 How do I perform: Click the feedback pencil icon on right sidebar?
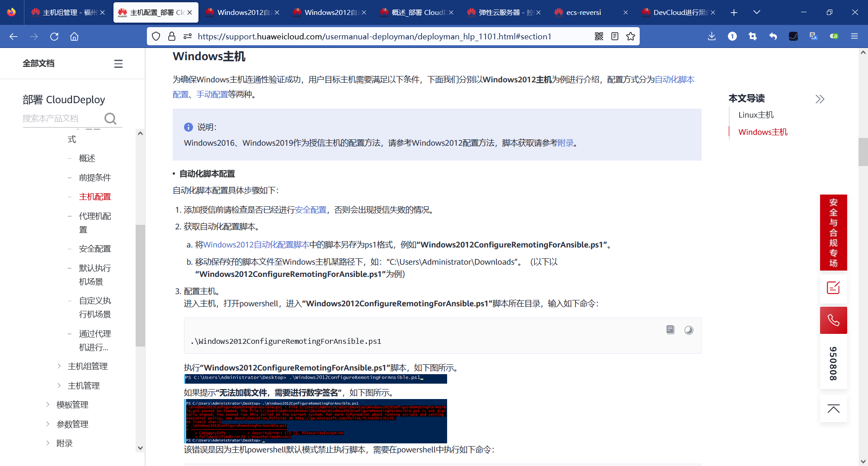click(x=834, y=288)
